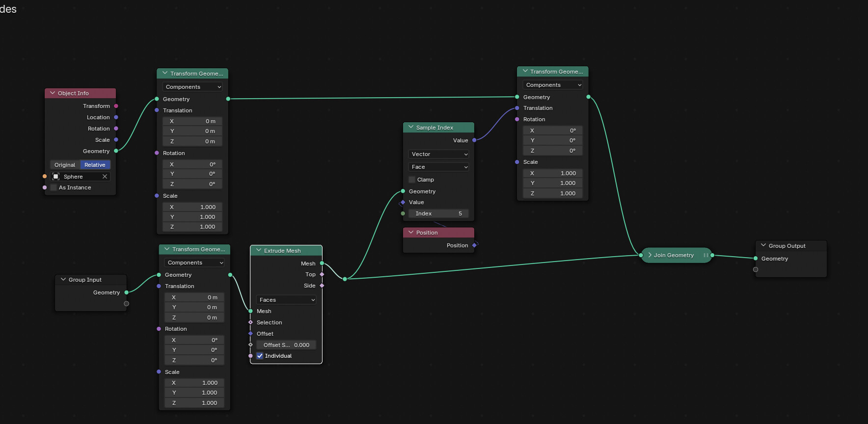Click the Index value field showing 5
The height and width of the screenshot is (424, 868).
pos(439,213)
